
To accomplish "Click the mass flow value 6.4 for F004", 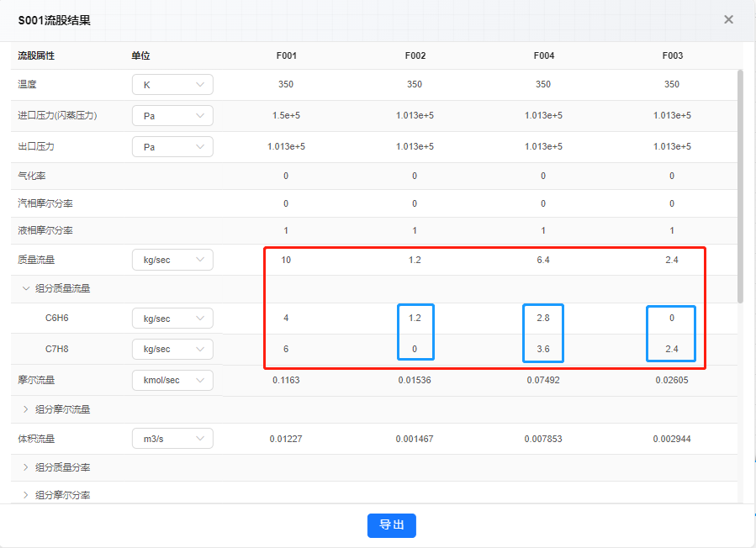I will 543,260.
